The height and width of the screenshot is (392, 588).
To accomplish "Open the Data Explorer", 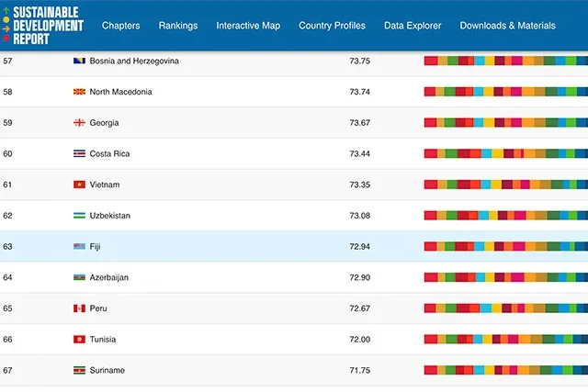I will tap(413, 26).
